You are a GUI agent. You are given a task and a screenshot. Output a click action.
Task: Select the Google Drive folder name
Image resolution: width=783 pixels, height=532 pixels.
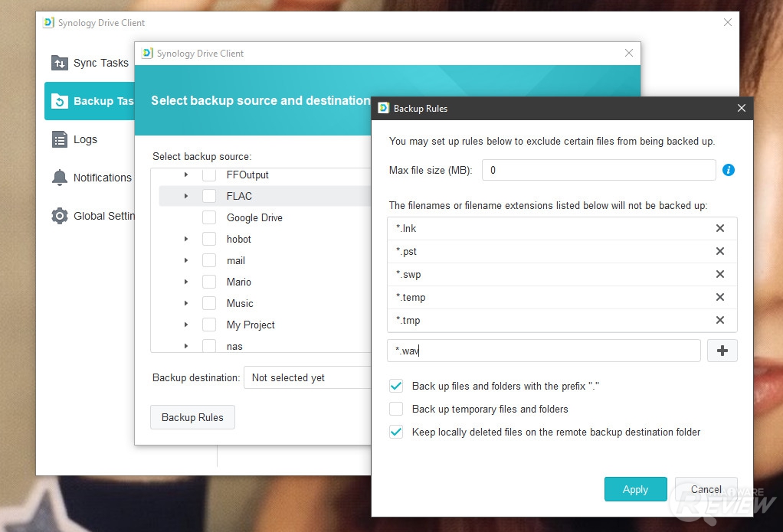coord(254,217)
